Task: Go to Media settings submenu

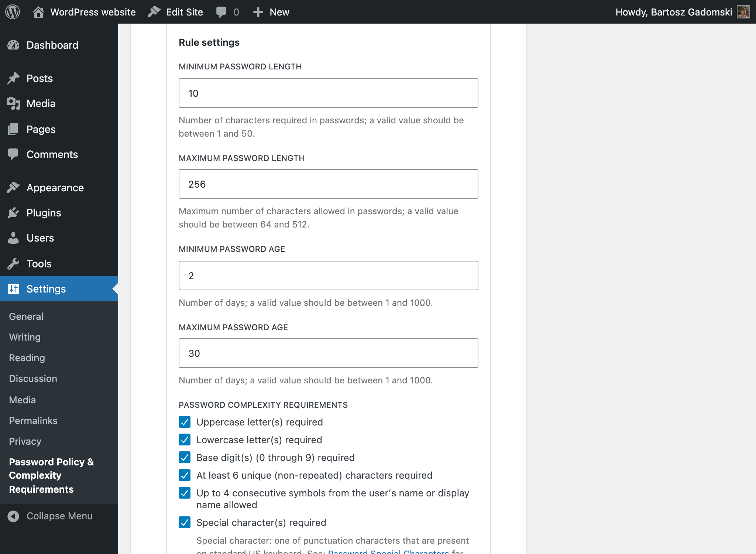Action: [22, 400]
